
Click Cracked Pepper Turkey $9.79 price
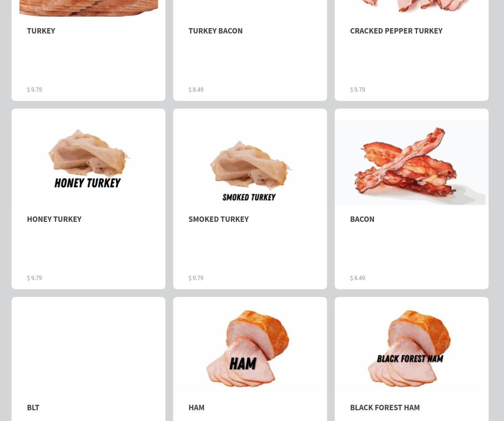358,89
